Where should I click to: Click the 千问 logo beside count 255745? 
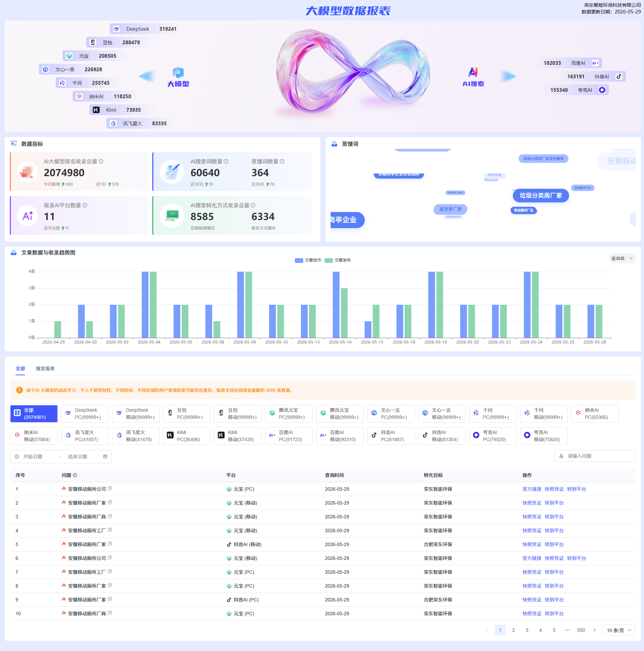point(62,83)
